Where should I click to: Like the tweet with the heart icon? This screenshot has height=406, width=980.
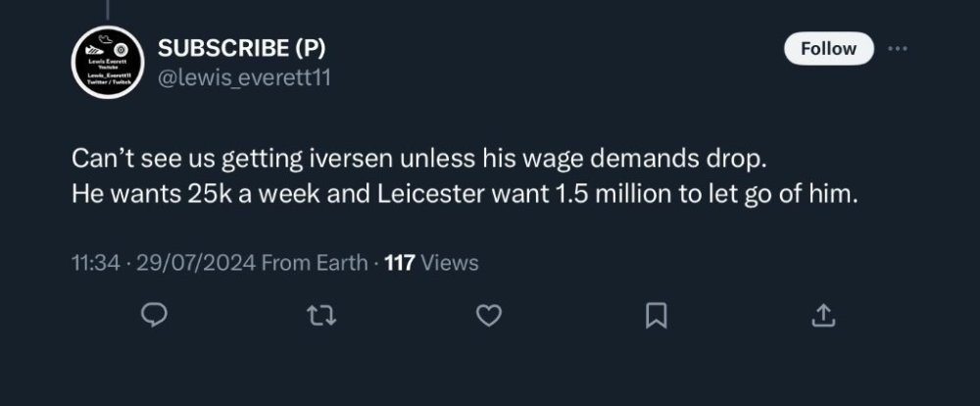(490, 316)
